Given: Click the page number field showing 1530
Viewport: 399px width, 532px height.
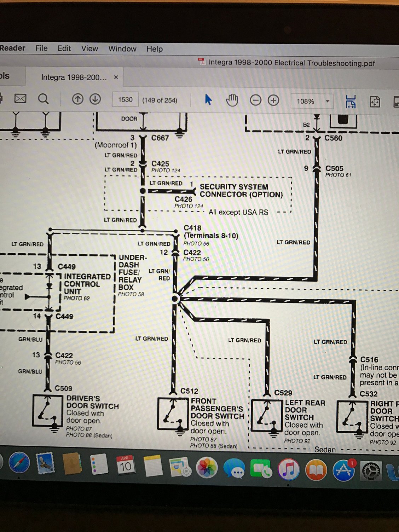Looking at the screenshot, I should point(125,100).
